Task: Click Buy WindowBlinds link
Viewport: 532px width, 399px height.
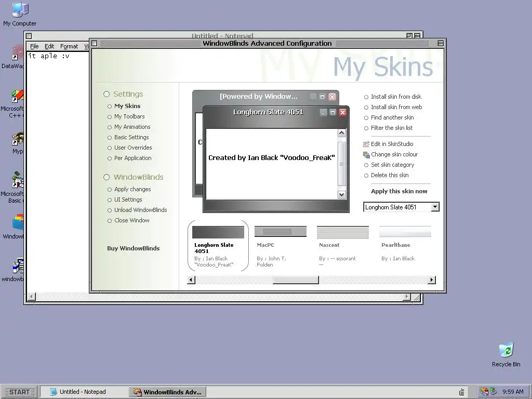Action: 134,248
